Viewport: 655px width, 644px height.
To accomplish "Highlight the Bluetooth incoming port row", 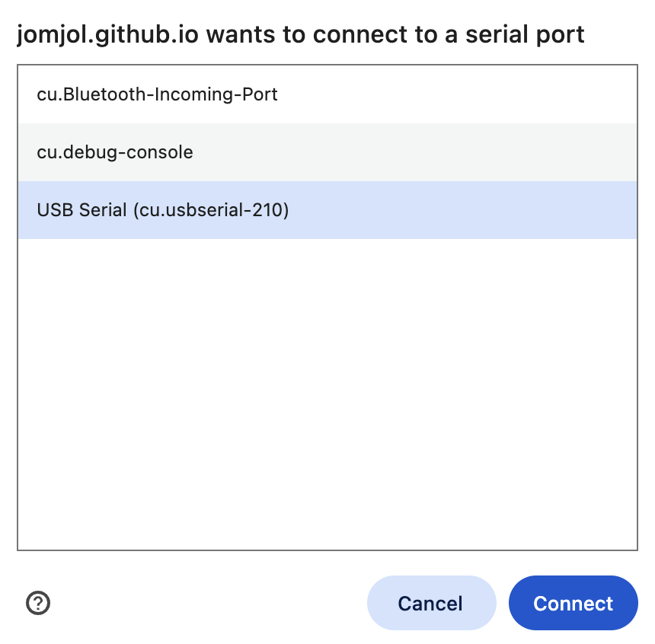I will coord(327,94).
